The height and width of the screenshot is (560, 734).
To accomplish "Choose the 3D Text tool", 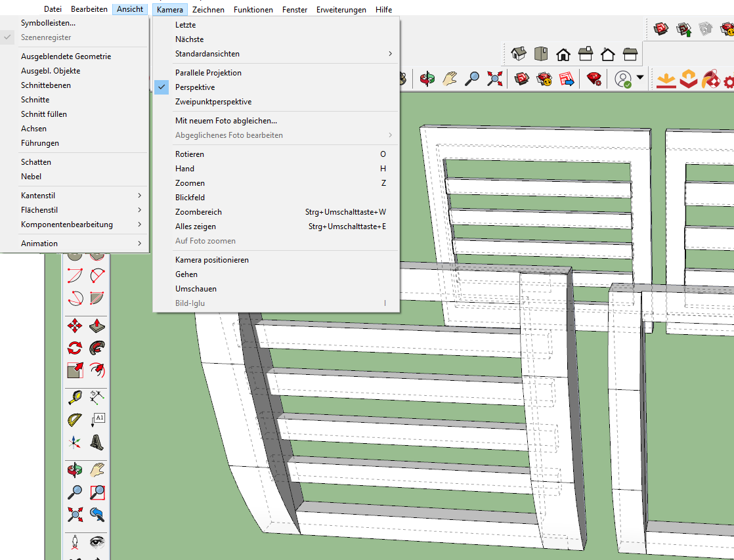I will pos(97,442).
